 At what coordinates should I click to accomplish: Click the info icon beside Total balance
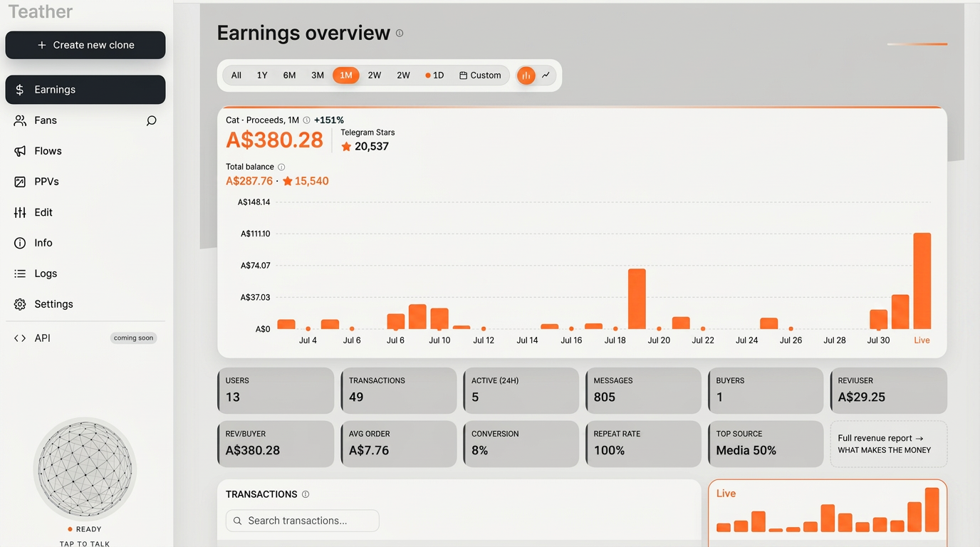[x=281, y=167]
